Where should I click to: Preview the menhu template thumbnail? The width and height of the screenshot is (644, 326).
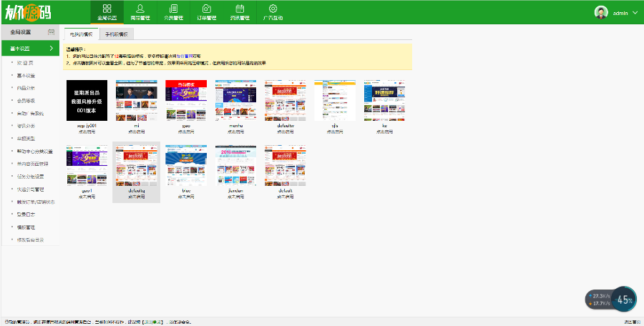point(235,100)
